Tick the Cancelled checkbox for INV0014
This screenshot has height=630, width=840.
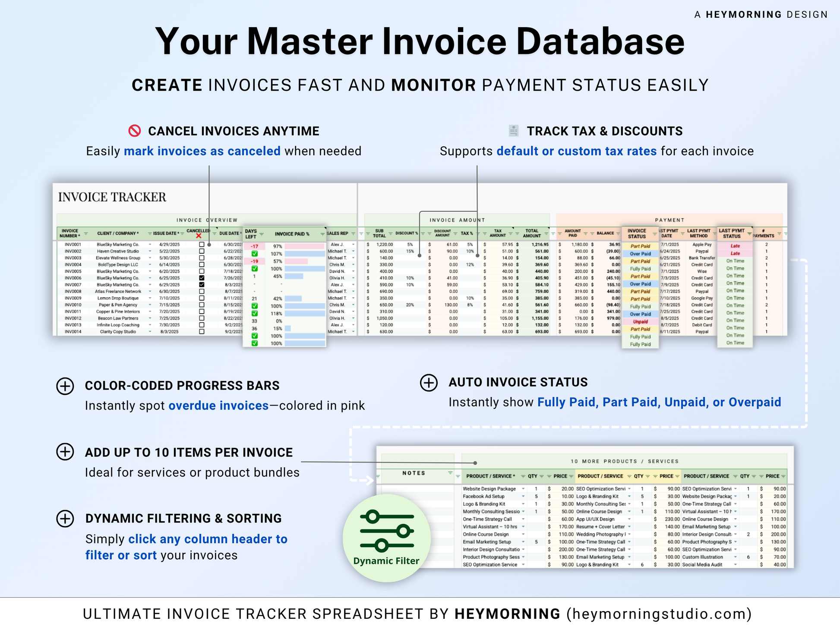(202, 332)
